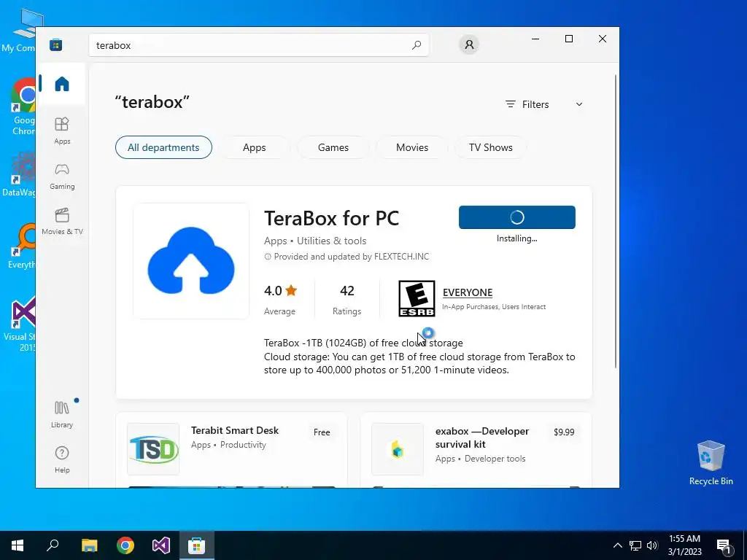Click the Everything search desktop shortcut
This screenshot has width=747, height=560.
click(x=23, y=246)
